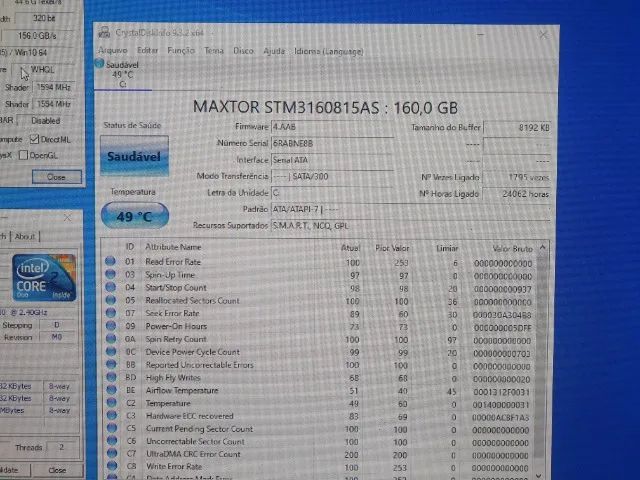Viewport: 640px width, 480px height.
Task: Open the Editar menu
Action: [147, 50]
